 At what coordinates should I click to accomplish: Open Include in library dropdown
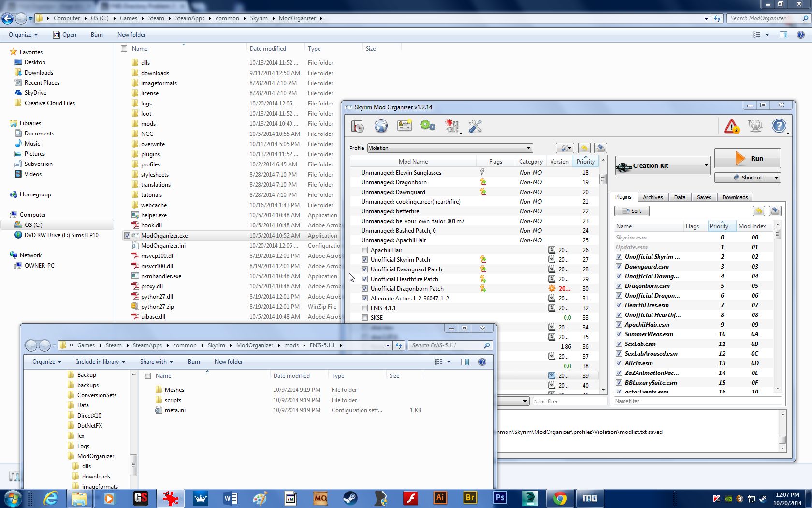(x=101, y=362)
